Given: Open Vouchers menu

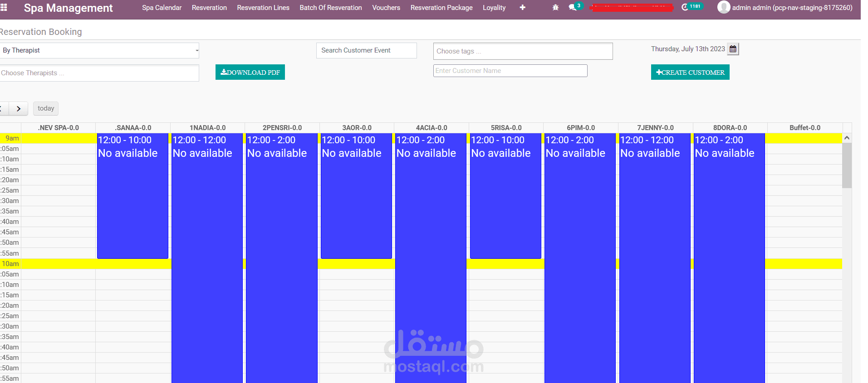Looking at the screenshot, I should click(x=386, y=8).
